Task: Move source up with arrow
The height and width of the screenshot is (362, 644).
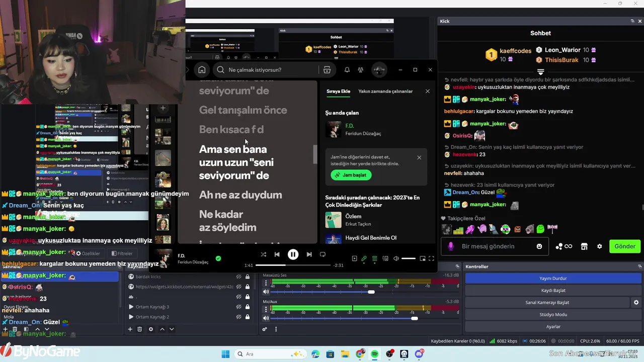Action: [162, 329]
